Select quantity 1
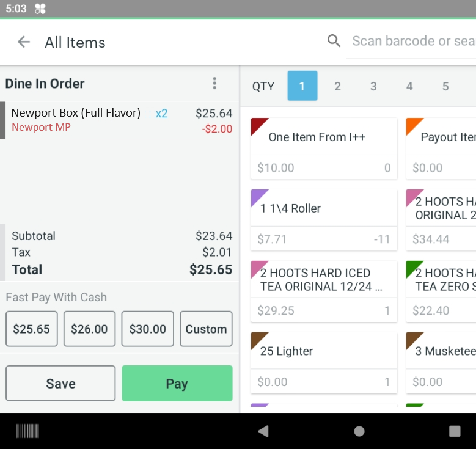 click(x=302, y=86)
